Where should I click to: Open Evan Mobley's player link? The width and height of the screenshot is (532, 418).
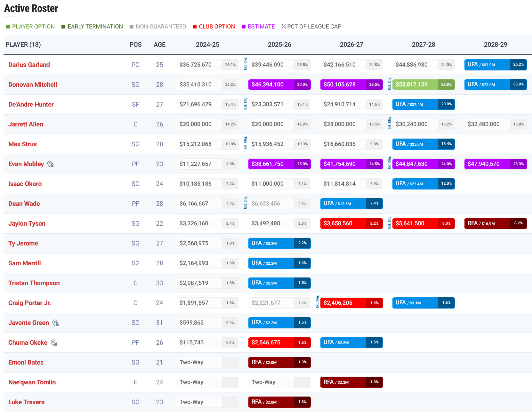pyautogui.click(x=26, y=164)
